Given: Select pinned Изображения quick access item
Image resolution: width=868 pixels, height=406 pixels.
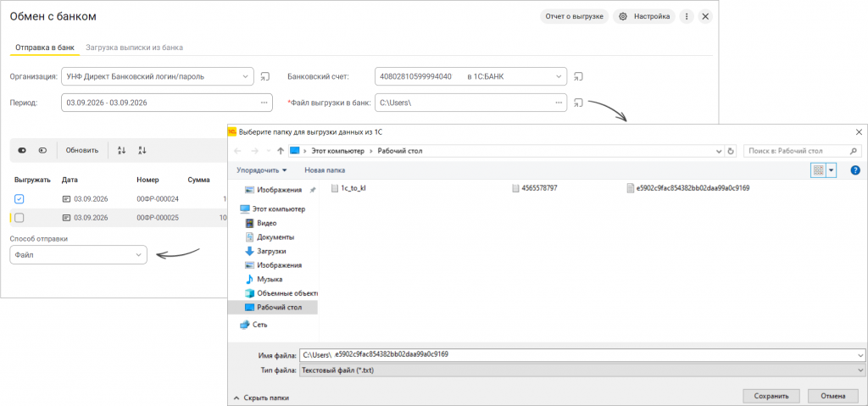Looking at the screenshot, I should click(279, 189).
